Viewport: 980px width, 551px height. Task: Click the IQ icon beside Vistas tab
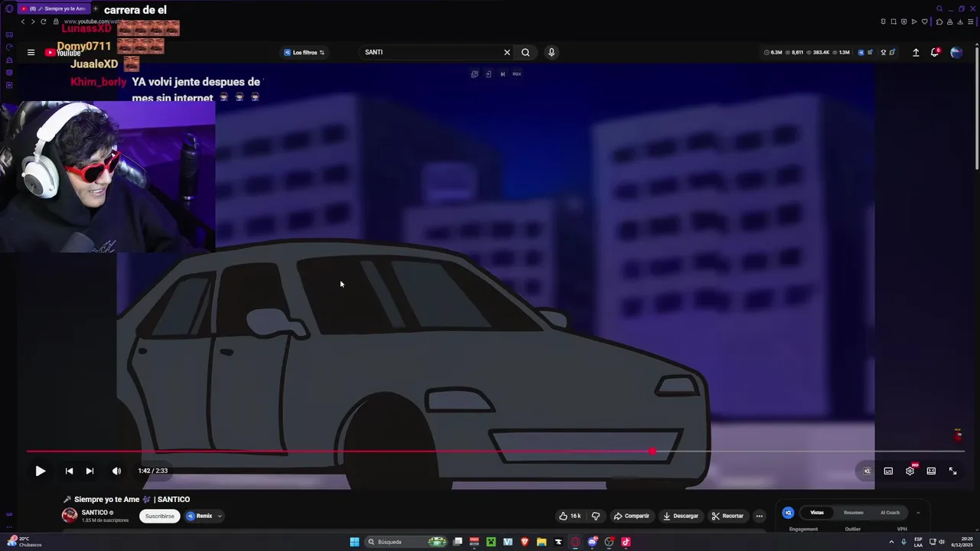click(x=788, y=513)
